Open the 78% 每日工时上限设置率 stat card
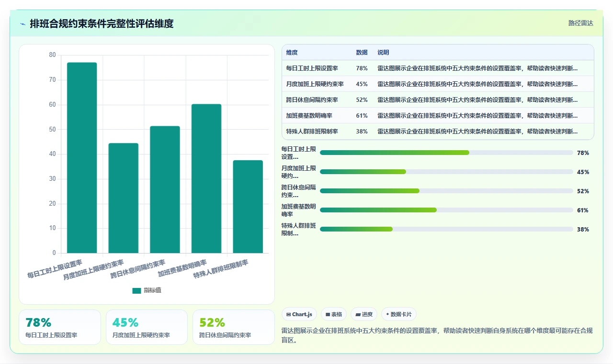Viewport: 613px width, 364px height. click(60, 327)
